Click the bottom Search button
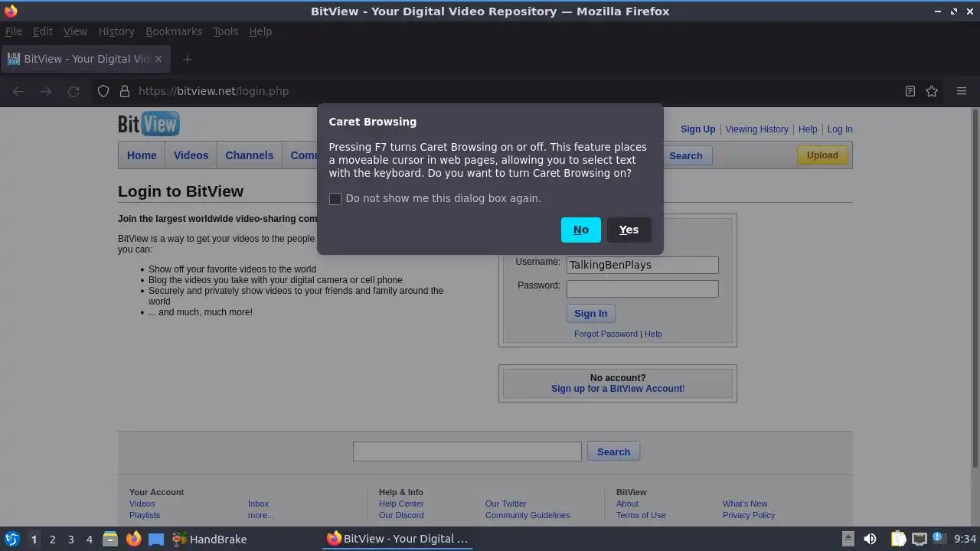Viewport: 980px width, 551px height. point(613,452)
